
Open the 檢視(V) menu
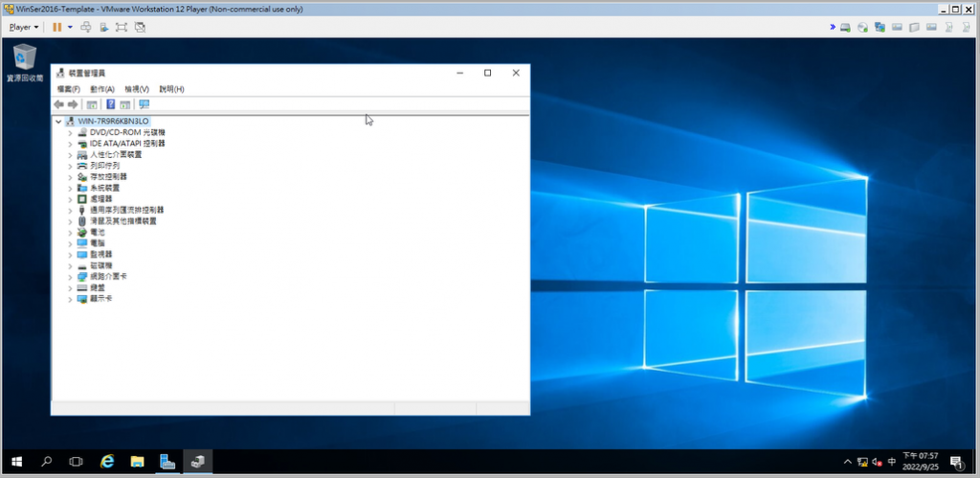tap(137, 89)
